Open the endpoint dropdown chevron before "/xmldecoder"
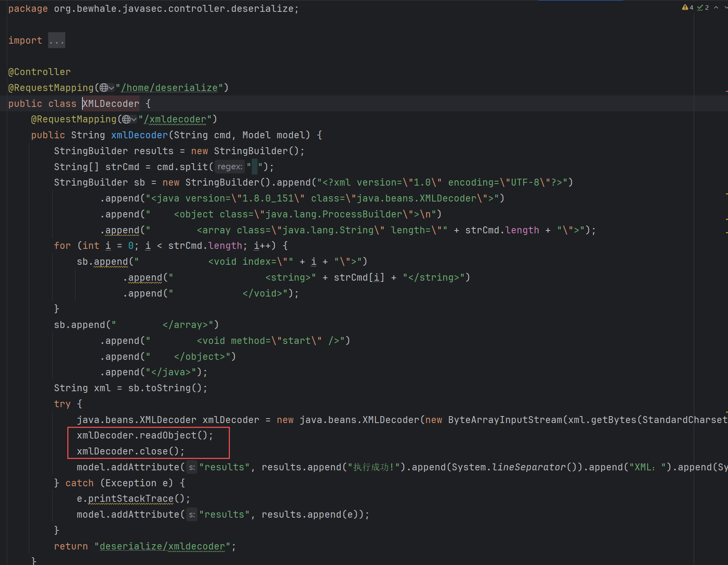The image size is (728, 565). coord(134,120)
